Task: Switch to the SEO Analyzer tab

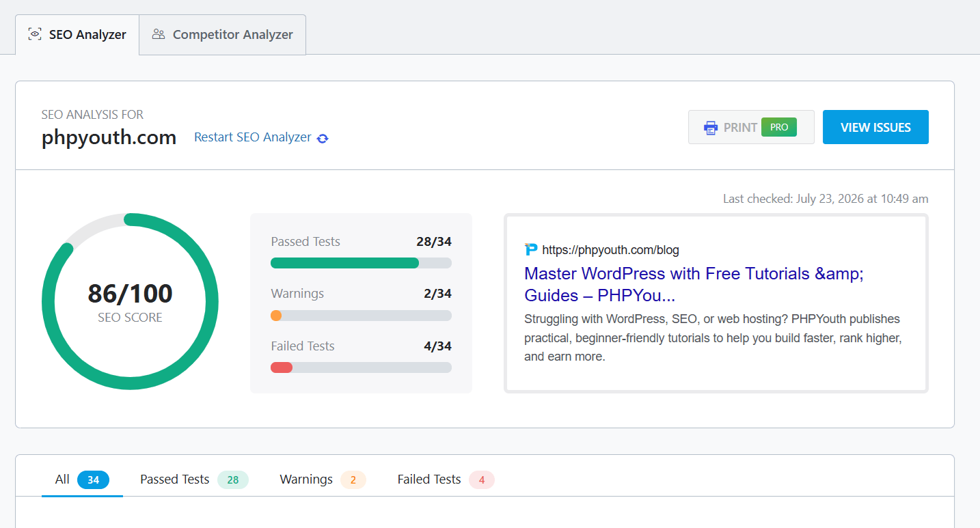Action: pos(77,35)
